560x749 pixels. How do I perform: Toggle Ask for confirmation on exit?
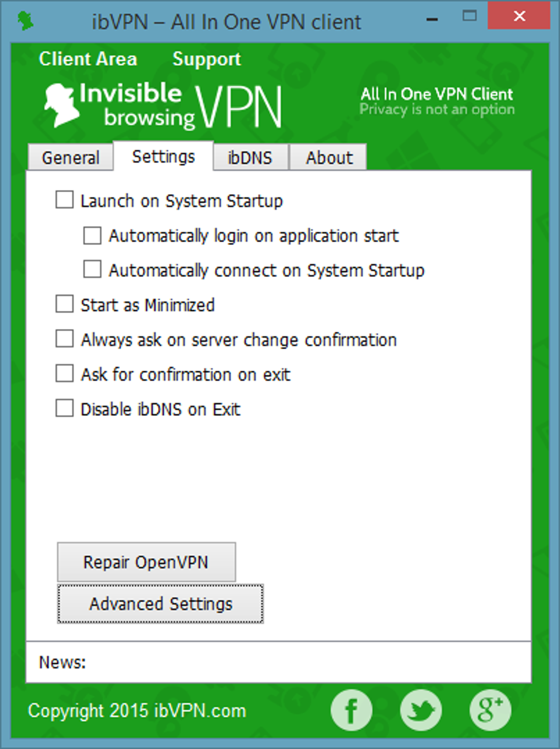pyautogui.click(x=65, y=374)
